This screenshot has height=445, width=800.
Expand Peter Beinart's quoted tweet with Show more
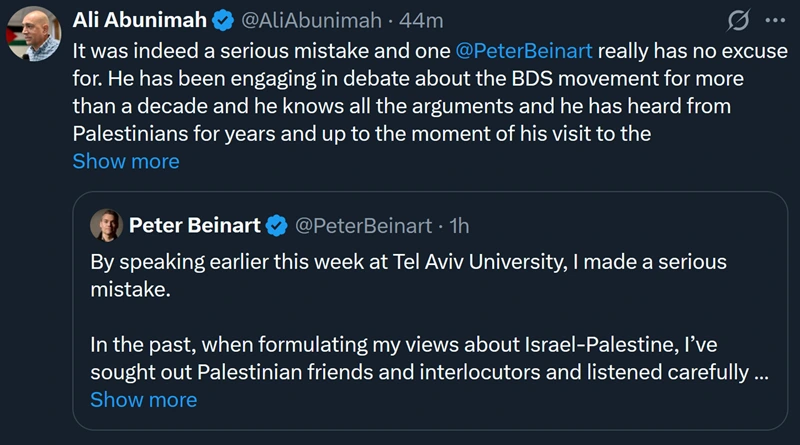pos(143,400)
